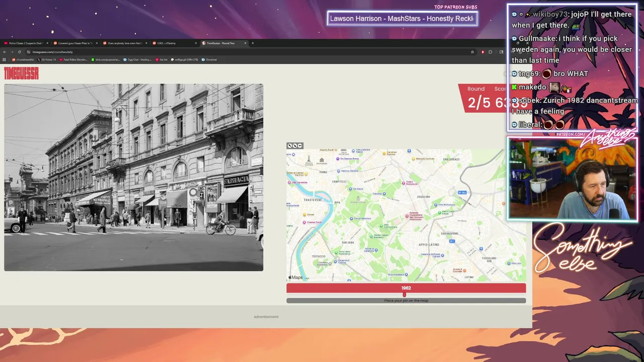
Task: Click the browser forward arrow
Action: click(12, 52)
